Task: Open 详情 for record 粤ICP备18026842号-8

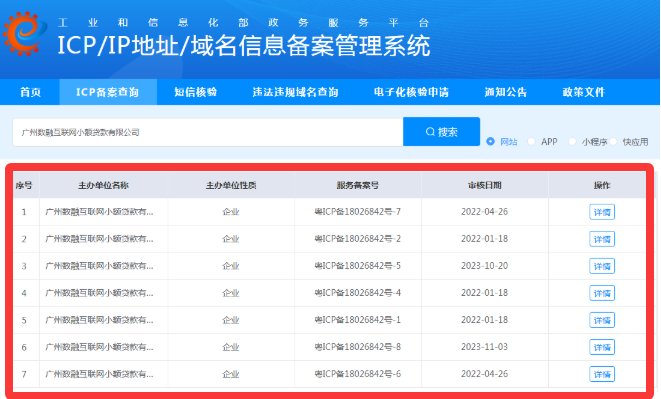Action: pyautogui.click(x=602, y=347)
